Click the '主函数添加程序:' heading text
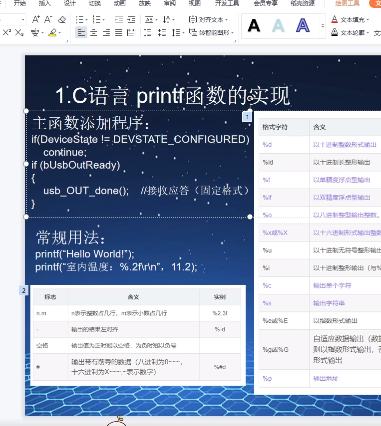The width and height of the screenshot is (381, 426). [92, 123]
